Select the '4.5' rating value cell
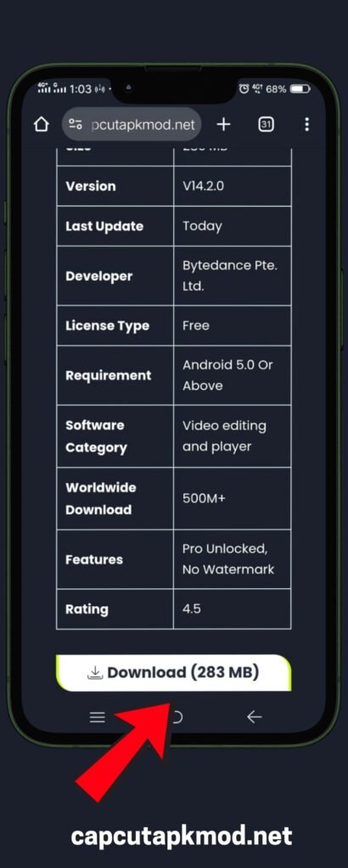 click(233, 609)
